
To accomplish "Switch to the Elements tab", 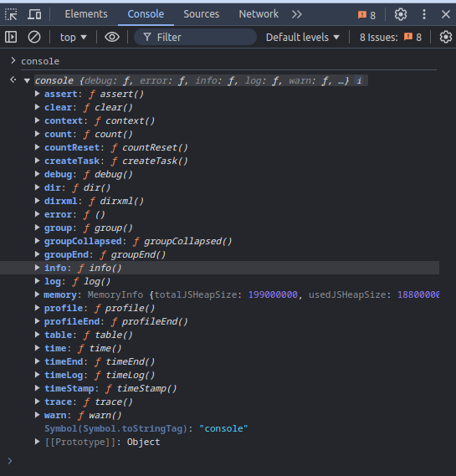I will 86,14.
